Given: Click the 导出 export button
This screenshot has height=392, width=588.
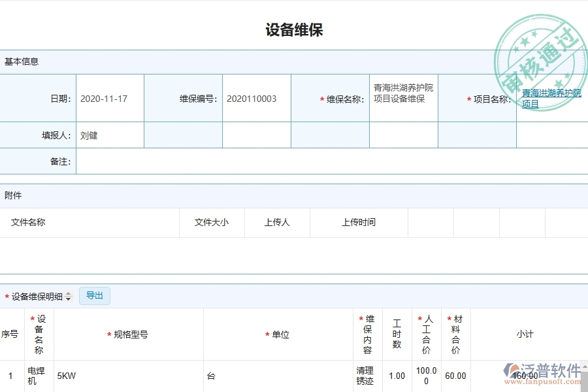Looking at the screenshot, I should (94, 296).
